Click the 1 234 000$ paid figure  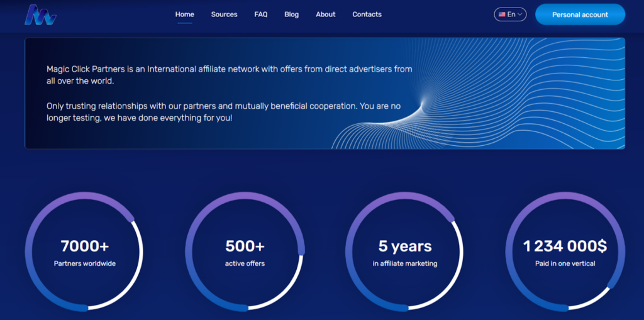[565, 246]
